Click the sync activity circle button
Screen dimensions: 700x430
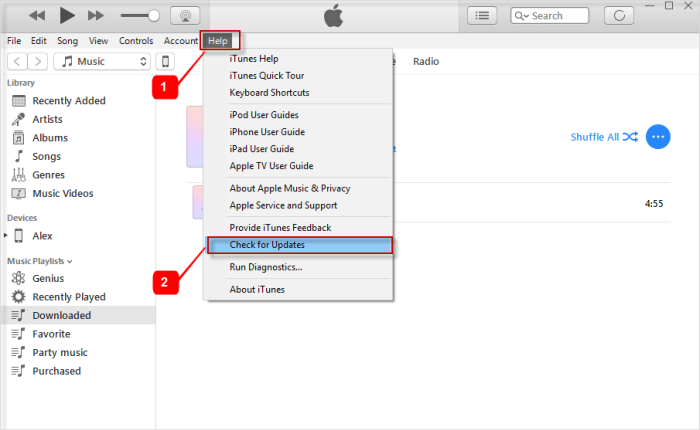click(619, 16)
